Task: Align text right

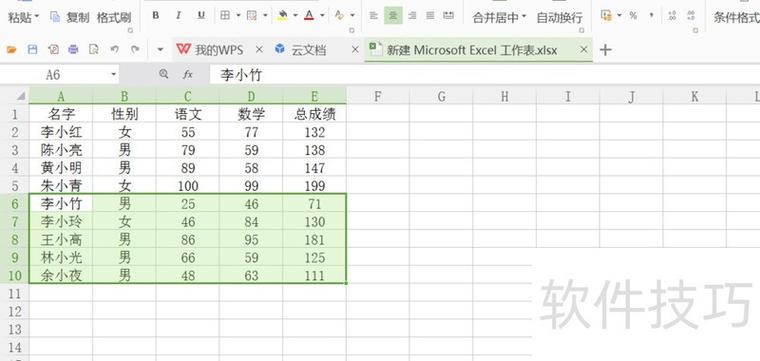Action: (x=412, y=16)
